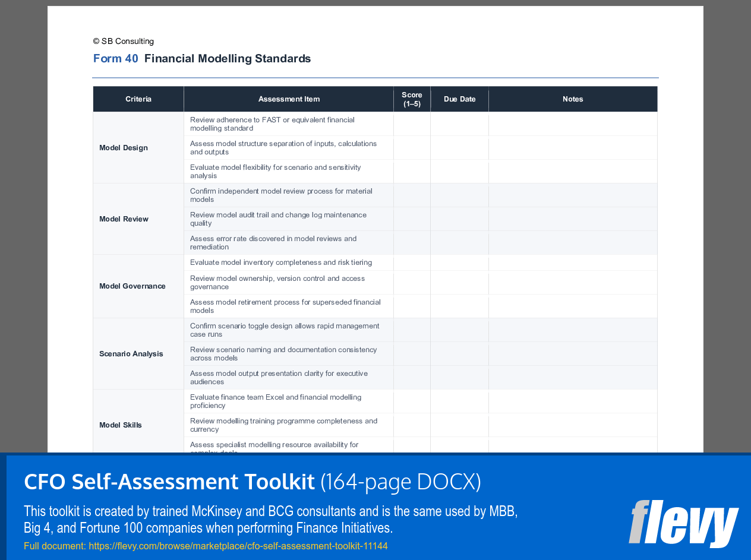Select the assessment item about model audit trail

(277, 219)
